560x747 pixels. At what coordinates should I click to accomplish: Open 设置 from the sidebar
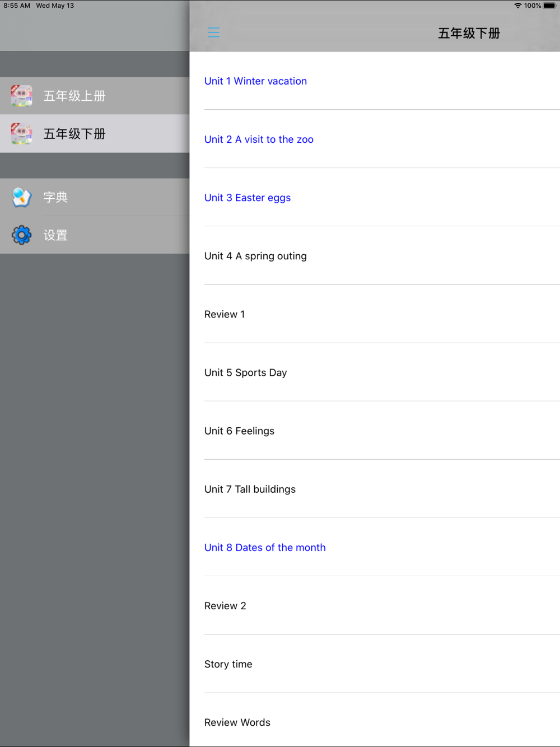(x=95, y=235)
